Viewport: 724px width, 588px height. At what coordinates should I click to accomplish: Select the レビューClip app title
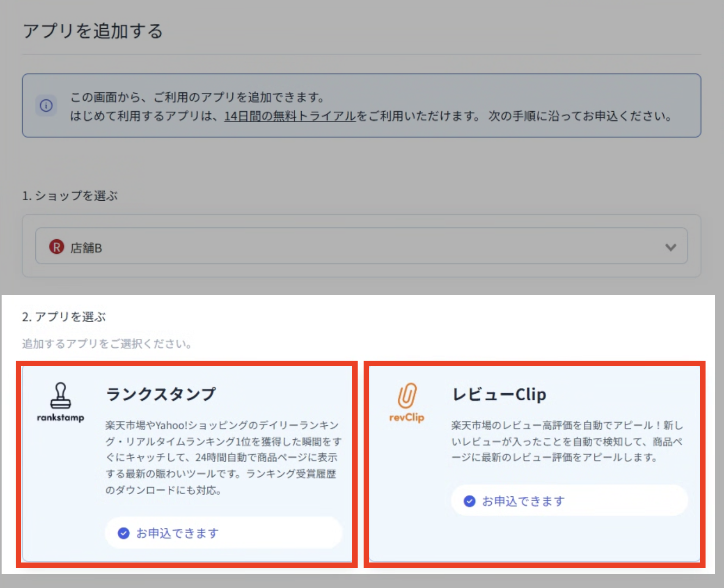pos(499,394)
